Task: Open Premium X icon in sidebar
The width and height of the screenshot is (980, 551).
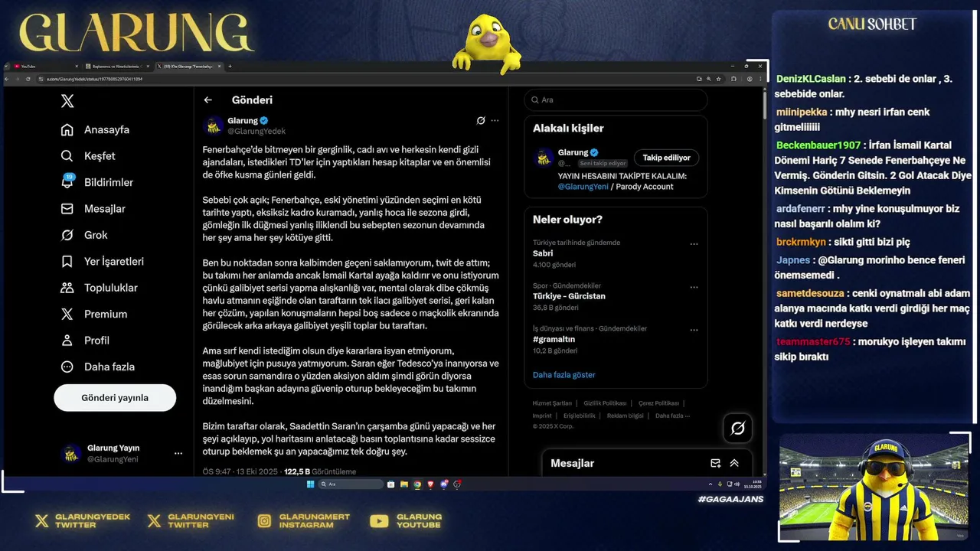Action: [x=67, y=315]
